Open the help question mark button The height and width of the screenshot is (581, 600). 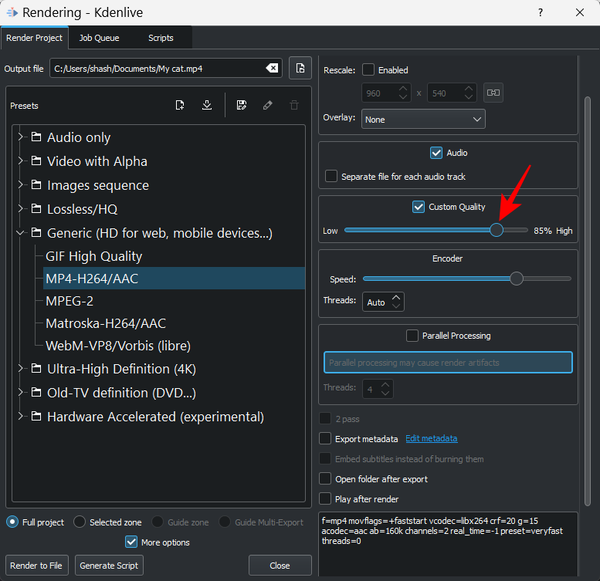coord(540,13)
